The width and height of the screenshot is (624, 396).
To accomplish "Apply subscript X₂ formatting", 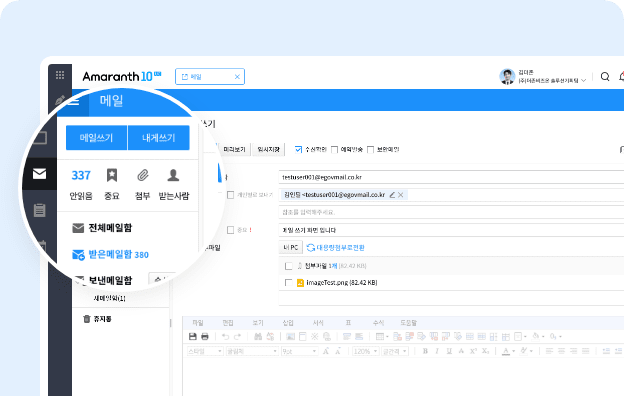I will (486, 351).
